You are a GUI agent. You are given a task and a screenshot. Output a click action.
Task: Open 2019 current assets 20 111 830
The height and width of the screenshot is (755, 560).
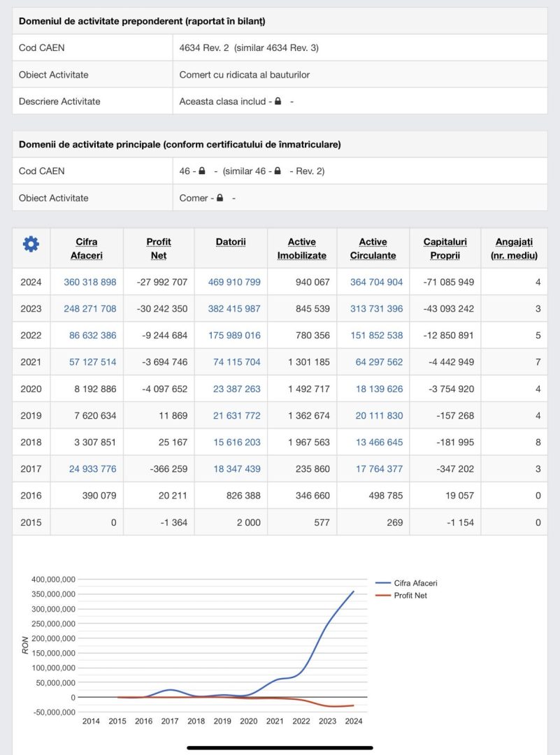(x=379, y=415)
